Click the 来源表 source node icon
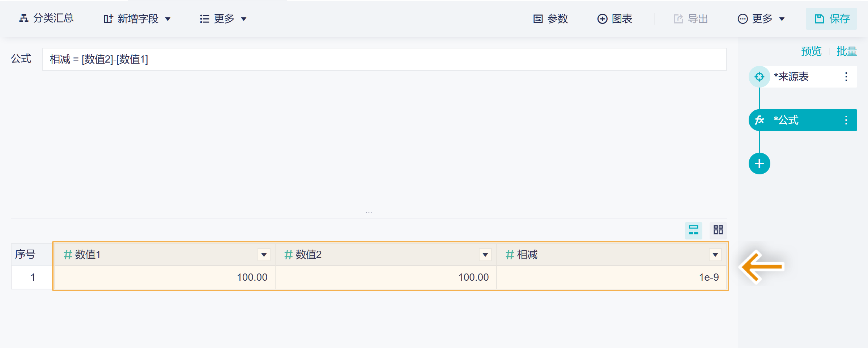The image size is (868, 348). (759, 77)
